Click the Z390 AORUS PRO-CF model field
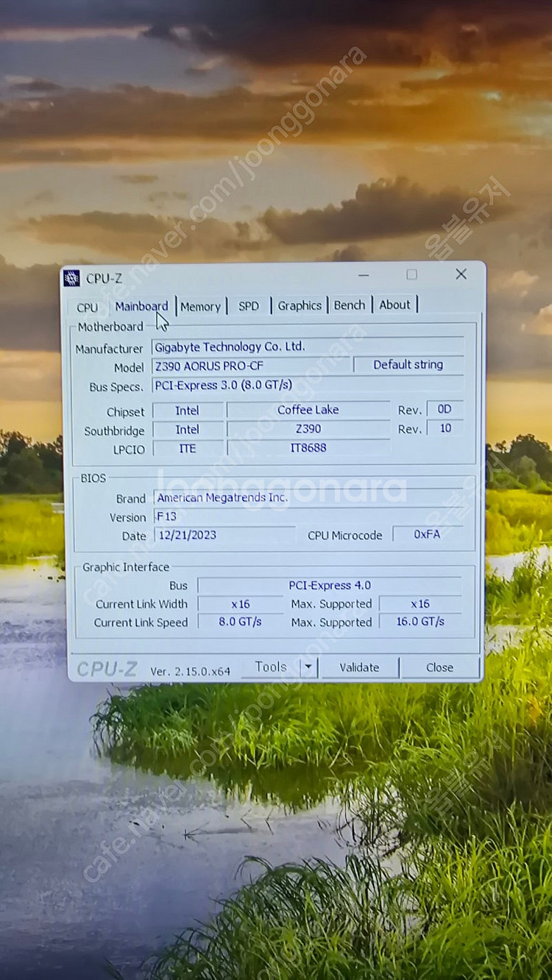This screenshot has height=980, width=552. click(251, 366)
